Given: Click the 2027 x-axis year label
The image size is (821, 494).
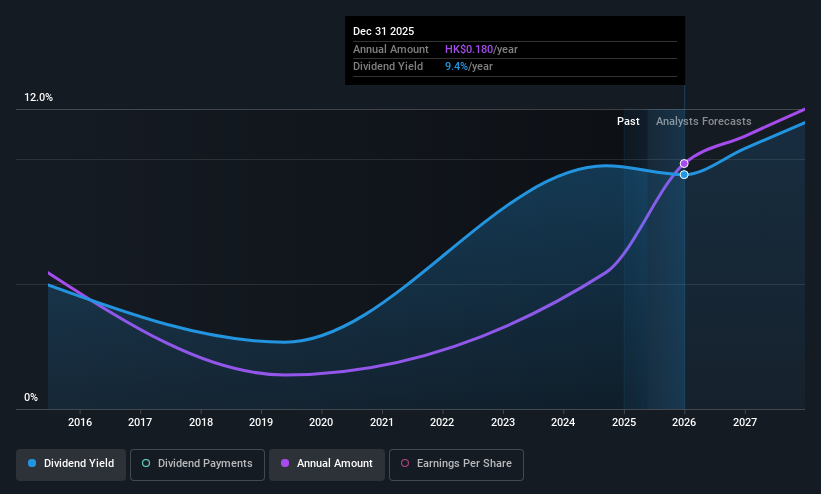Looking at the screenshot, I should (745, 422).
